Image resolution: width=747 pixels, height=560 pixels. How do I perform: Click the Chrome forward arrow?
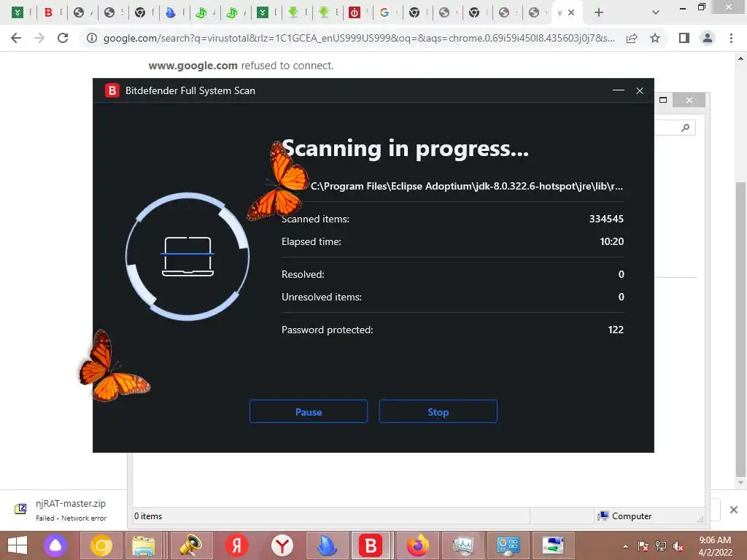coord(39,38)
